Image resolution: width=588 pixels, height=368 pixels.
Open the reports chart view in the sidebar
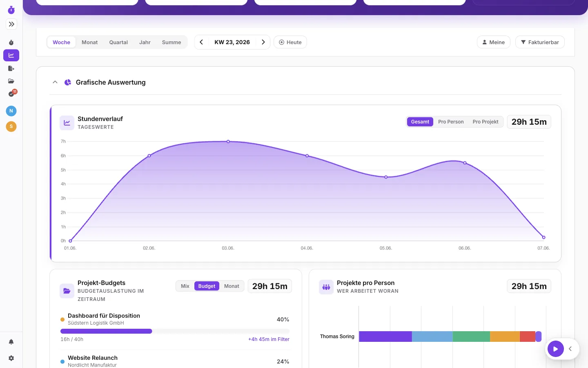(x=11, y=55)
